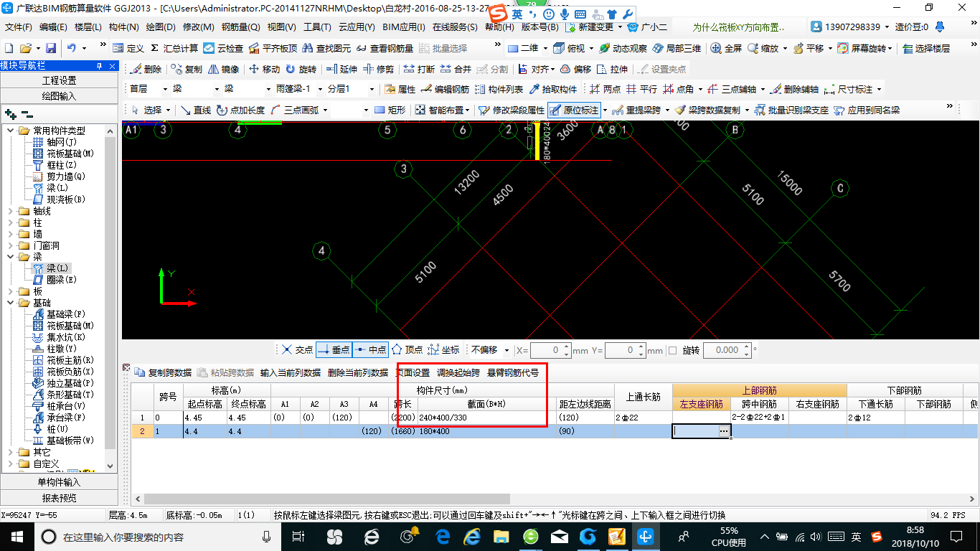Click the 偏移 (offset) tool

coord(575,70)
